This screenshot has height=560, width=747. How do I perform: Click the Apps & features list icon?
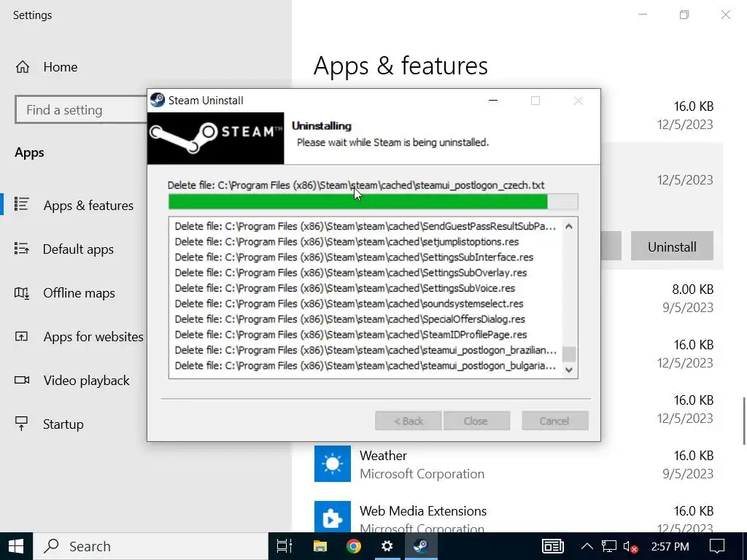pos(21,204)
